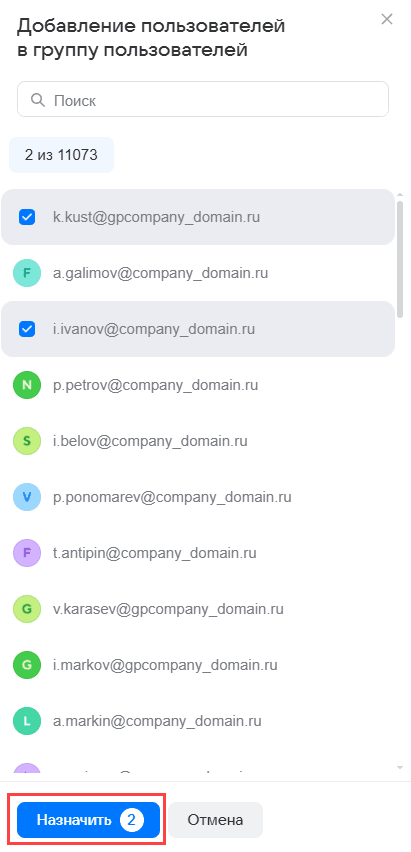The width and height of the screenshot is (411, 852).
Task: Click the 2 из 11073 counter chip
Action: 61,155
